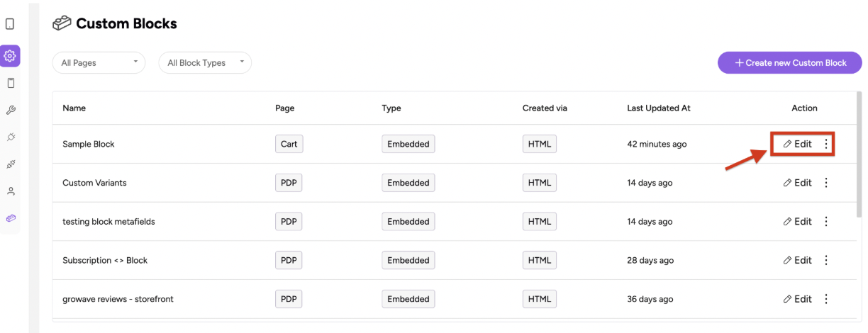Open three-dot menu for Sample Block
The width and height of the screenshot is (868, 333).
(826, 144)
